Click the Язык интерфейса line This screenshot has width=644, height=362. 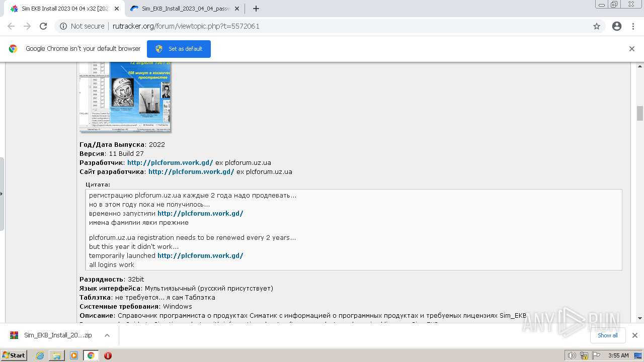176,288
